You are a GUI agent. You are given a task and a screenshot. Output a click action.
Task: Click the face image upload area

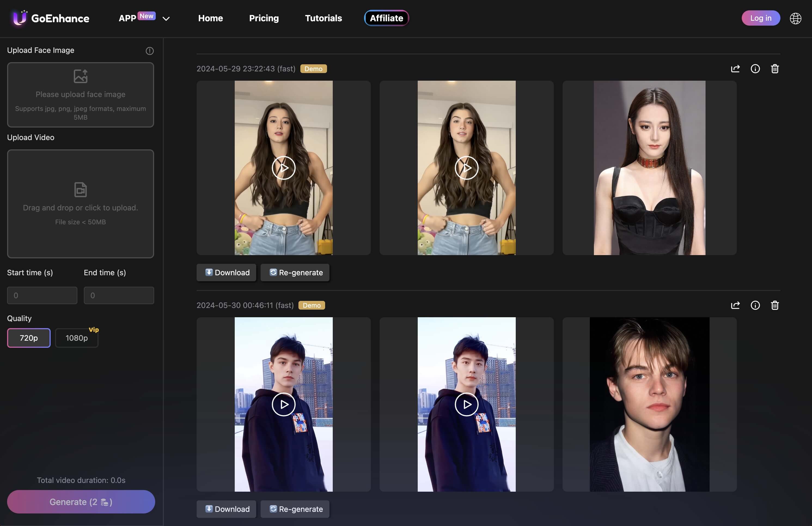pos(81,95)
